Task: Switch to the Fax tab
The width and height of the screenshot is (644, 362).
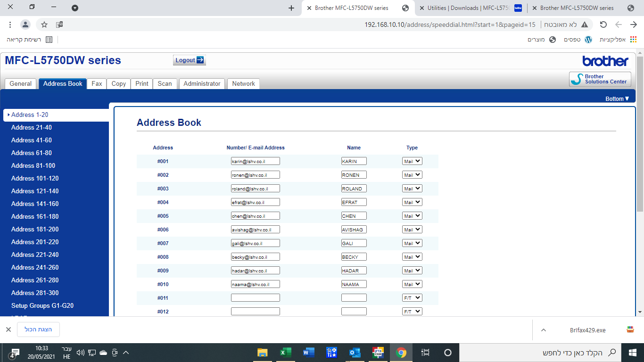Action: tap(97, 83)
